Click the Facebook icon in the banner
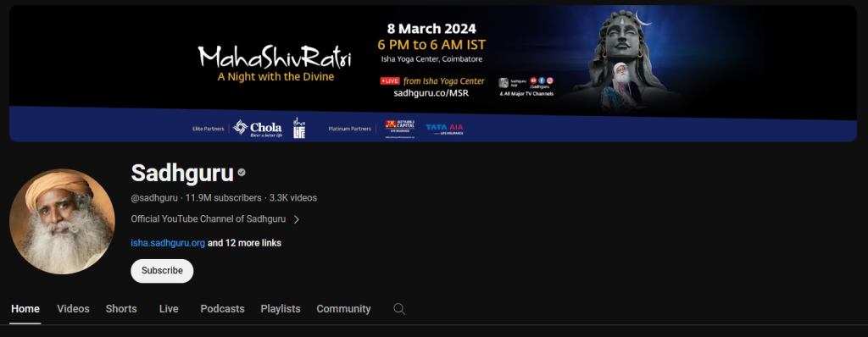 point(542,80)
